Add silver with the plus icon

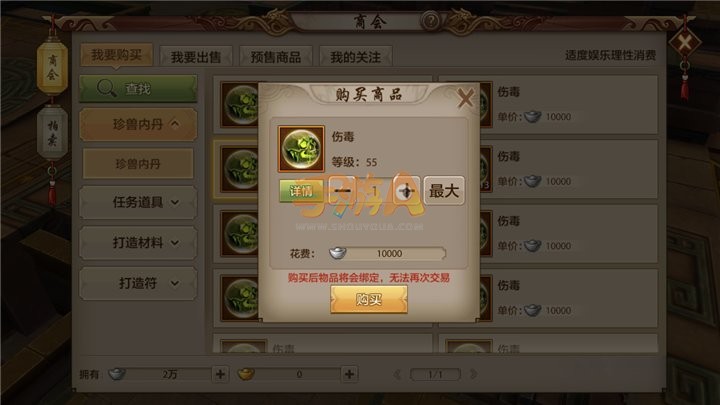[220, 374]
